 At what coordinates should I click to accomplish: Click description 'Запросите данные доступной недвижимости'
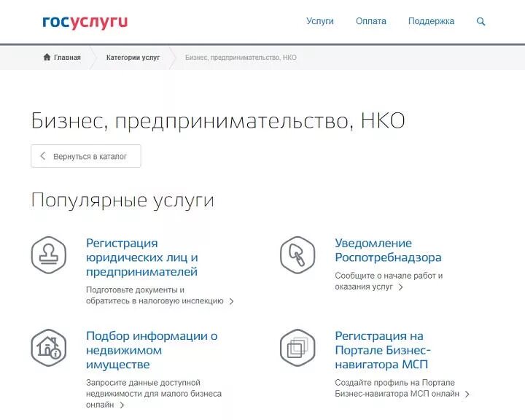(x=154, y=394)
